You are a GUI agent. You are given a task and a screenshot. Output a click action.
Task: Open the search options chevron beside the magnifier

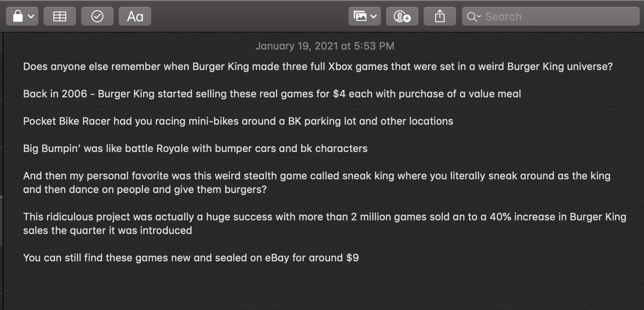pyautogui.click(x=478, y=17)
